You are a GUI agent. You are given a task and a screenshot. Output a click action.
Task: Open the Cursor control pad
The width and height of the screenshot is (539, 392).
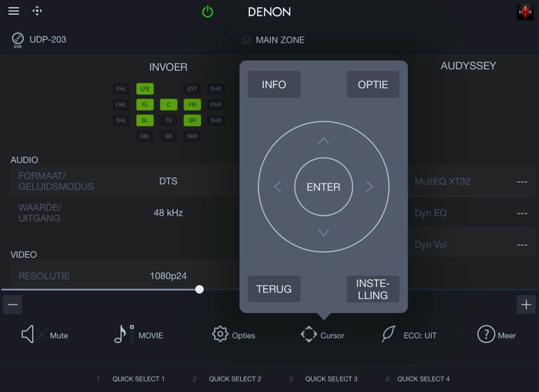322,335
